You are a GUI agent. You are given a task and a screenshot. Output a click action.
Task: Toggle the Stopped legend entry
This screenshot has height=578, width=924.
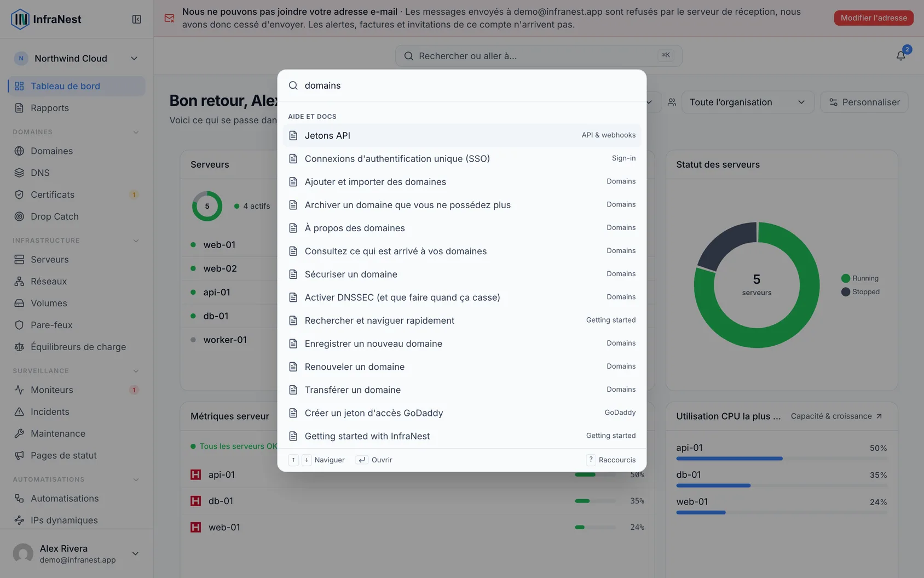point(861,292)
